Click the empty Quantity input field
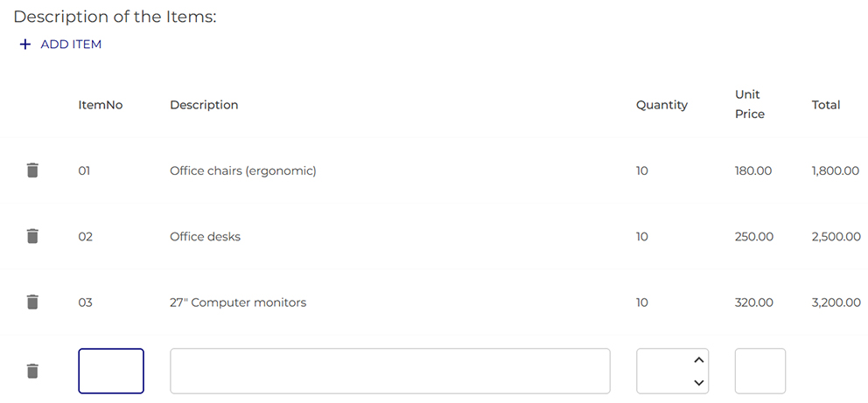The height and width of the screenshot is (403, 868). pyautogui.click(x=661, y=371)
